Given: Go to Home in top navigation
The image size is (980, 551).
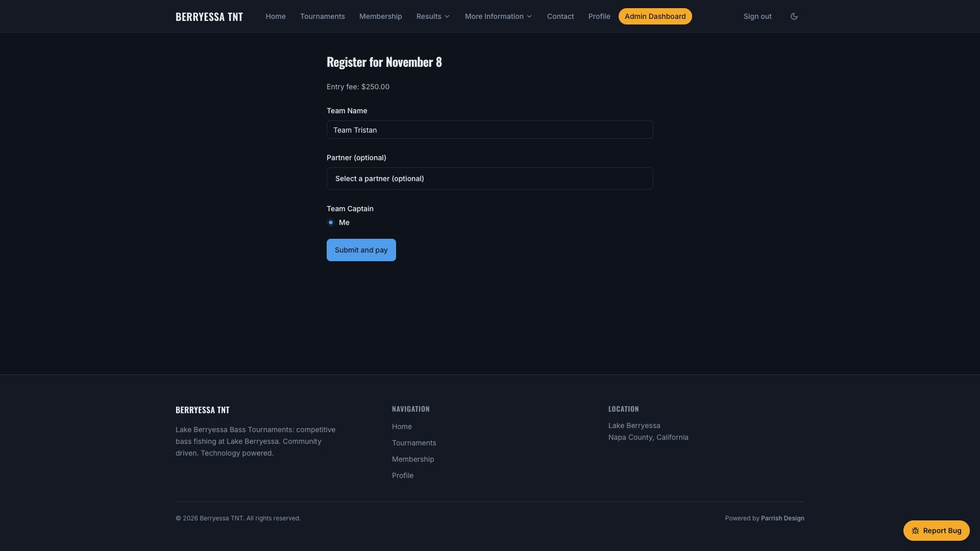Looking at the screenshot, I should point(276,16).
